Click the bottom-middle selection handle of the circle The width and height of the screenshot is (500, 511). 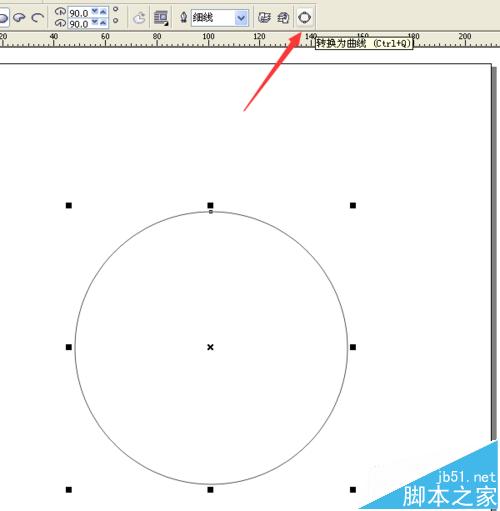click(x=210, y=490)
